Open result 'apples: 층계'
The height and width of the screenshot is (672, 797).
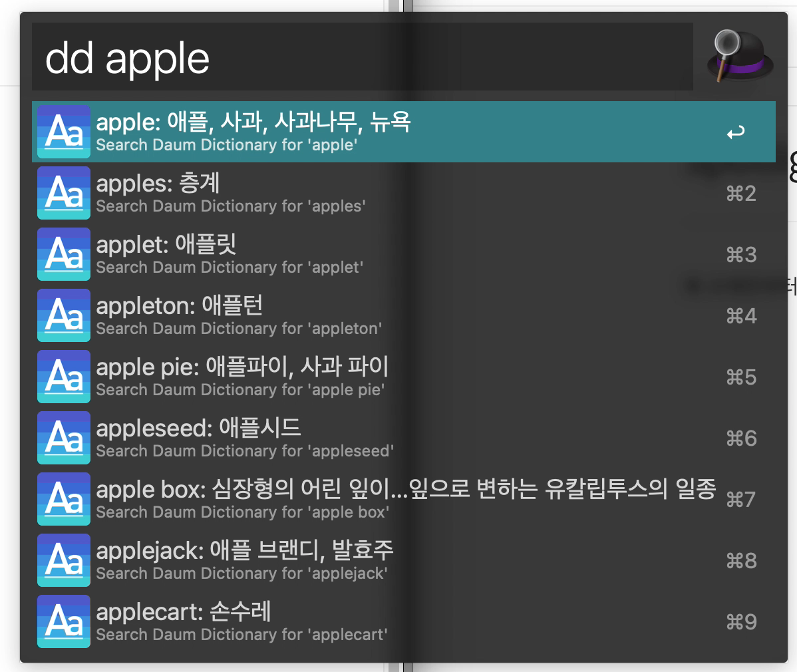tap(404, 193)
